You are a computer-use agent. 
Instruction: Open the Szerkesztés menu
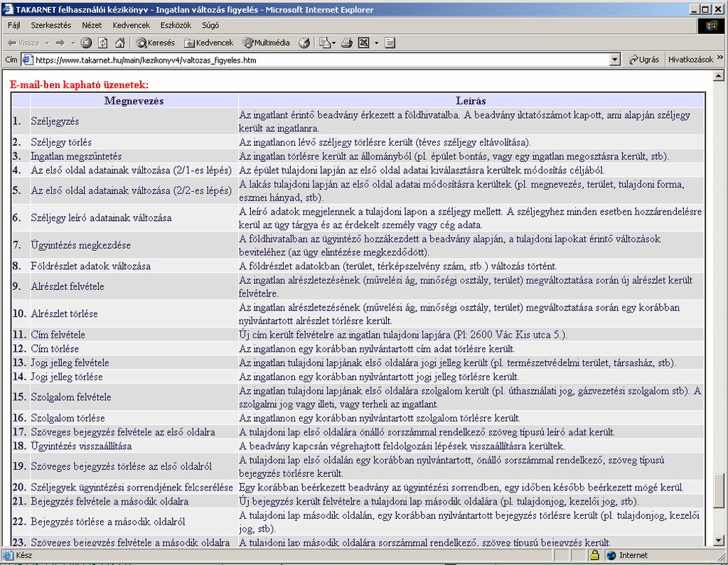coord(51,26)
